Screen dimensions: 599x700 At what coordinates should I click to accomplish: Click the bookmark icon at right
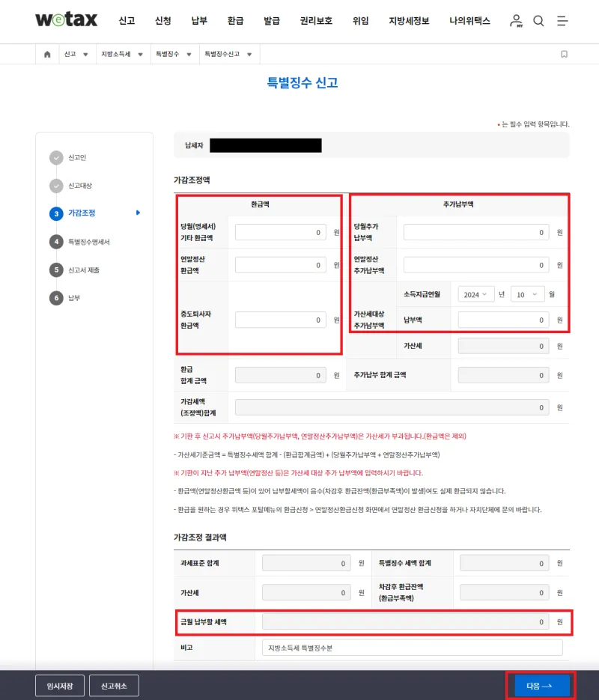(564, 54)
